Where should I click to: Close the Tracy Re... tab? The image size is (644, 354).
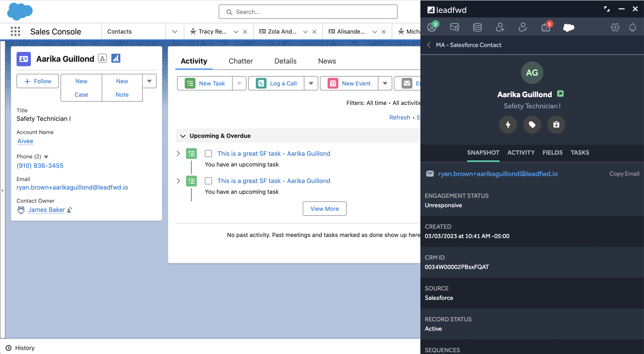click(245, 32)
